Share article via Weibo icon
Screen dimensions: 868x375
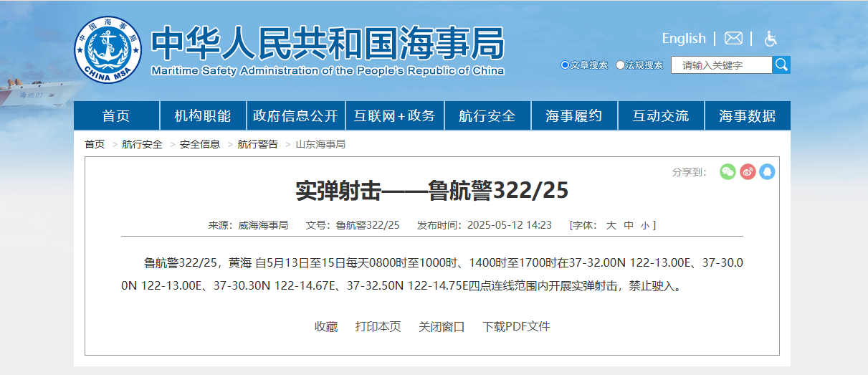pyautogui.click(x=748, y=171)
